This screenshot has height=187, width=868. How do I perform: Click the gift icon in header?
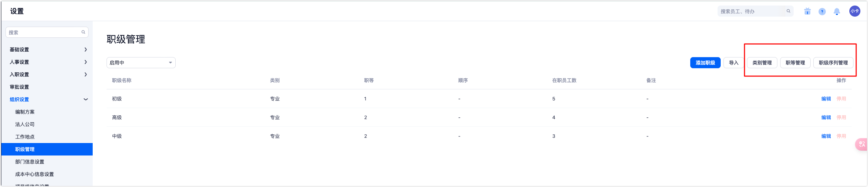(807, 11)
